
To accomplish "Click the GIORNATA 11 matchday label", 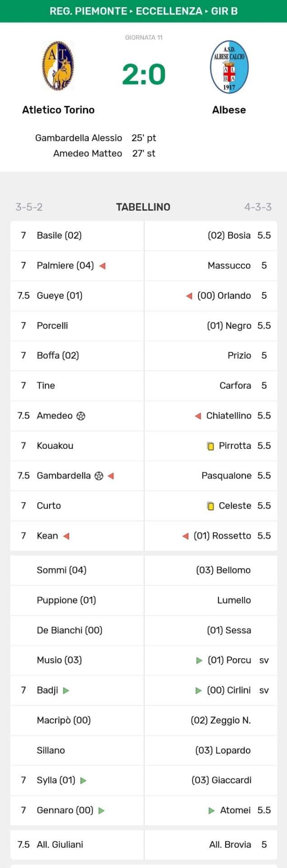I will coord(143,38).
